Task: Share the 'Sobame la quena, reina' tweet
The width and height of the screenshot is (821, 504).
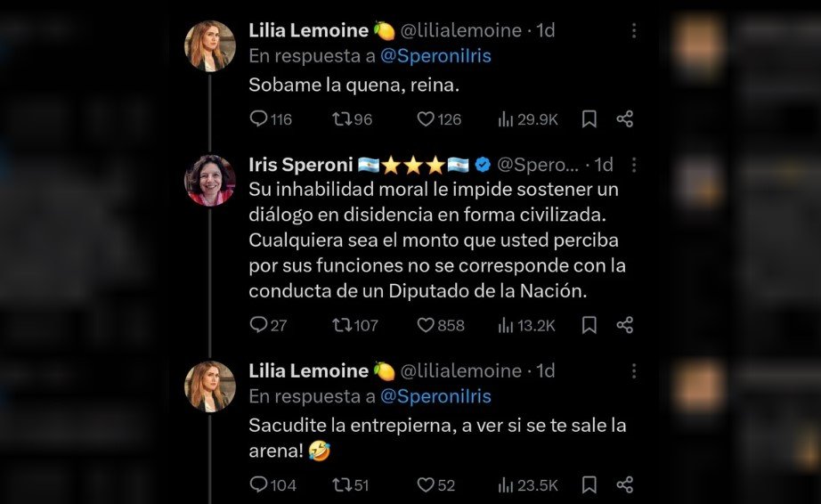Action: click(625, 118)
